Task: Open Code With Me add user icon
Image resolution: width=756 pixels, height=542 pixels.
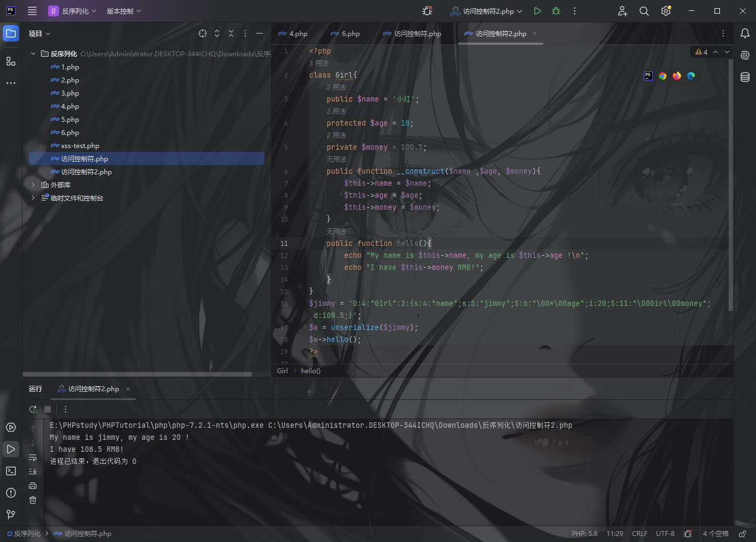Action: click(x=623, y=11)
